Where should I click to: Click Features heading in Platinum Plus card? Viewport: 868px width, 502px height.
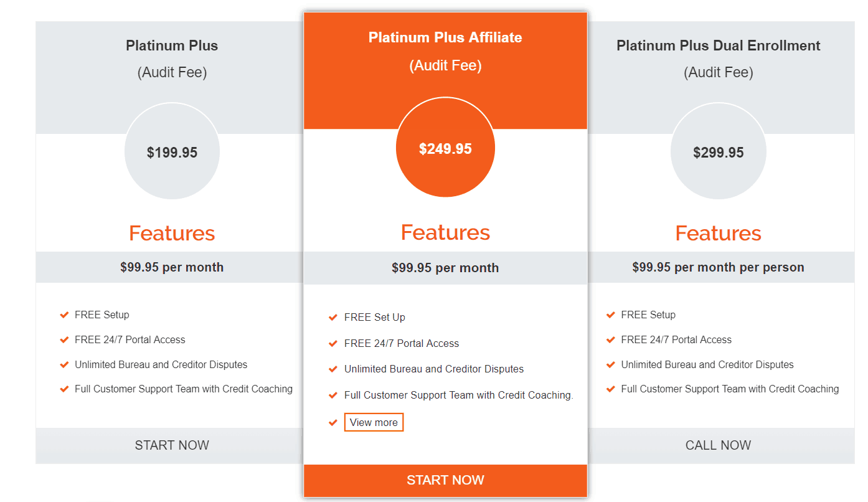tap(172, 233)
